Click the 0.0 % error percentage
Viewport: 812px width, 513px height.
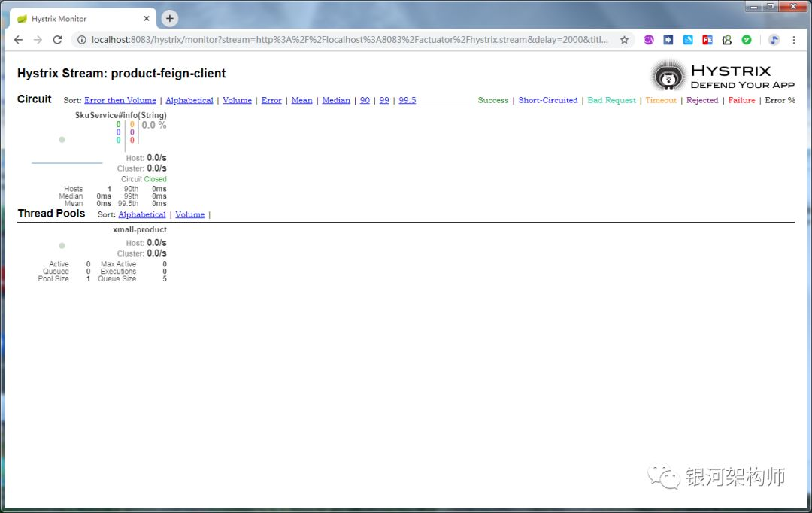coord(154,125)
